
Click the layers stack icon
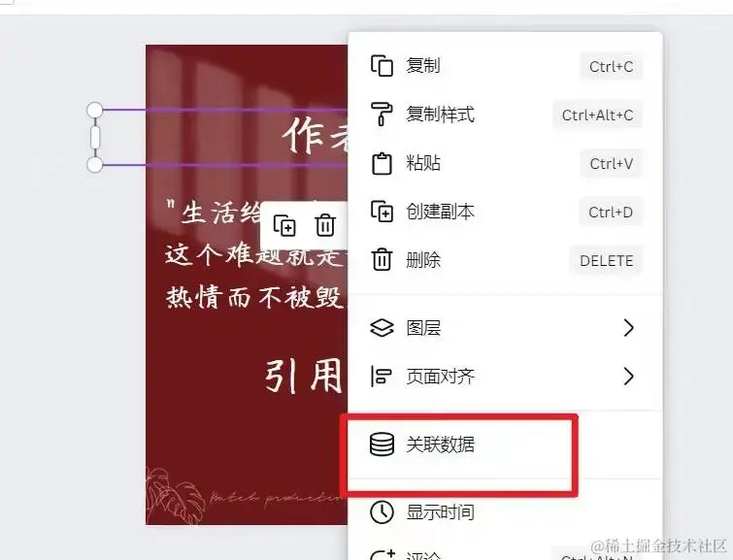382,328
